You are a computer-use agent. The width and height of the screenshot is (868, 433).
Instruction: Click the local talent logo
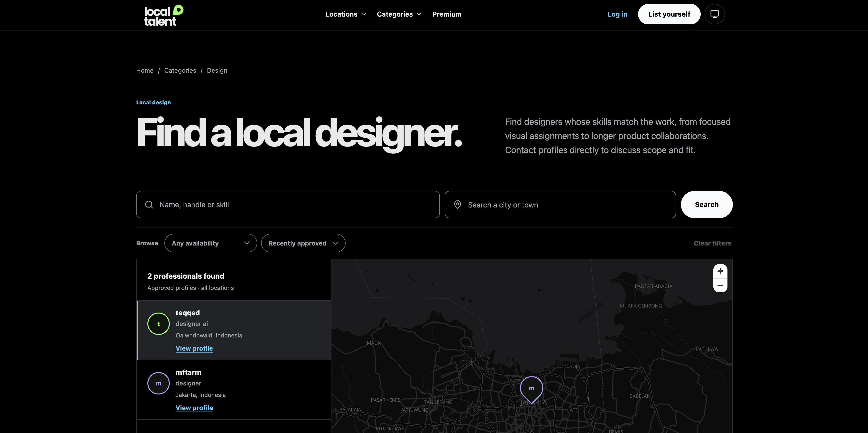click(x=164, y=15)
